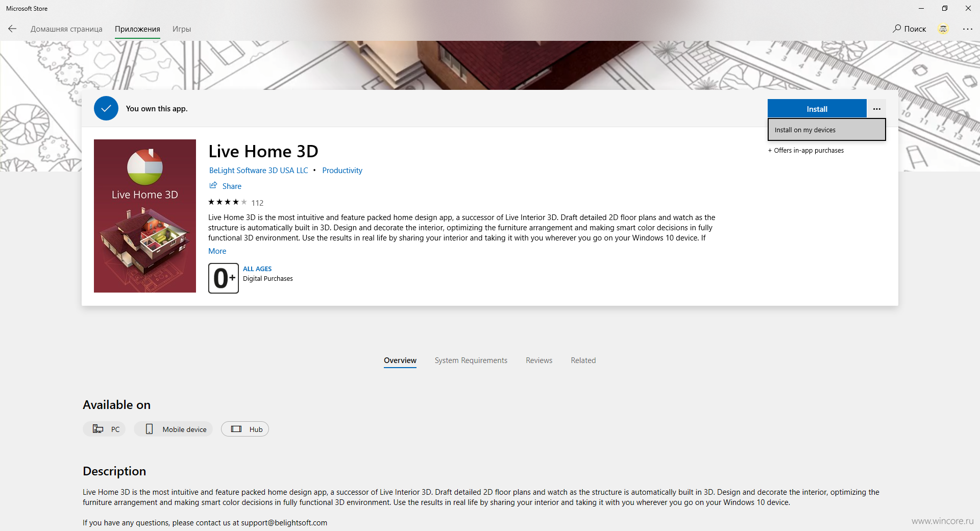
Task: Switch to the Игры tab
Action: tap(182, 29)
